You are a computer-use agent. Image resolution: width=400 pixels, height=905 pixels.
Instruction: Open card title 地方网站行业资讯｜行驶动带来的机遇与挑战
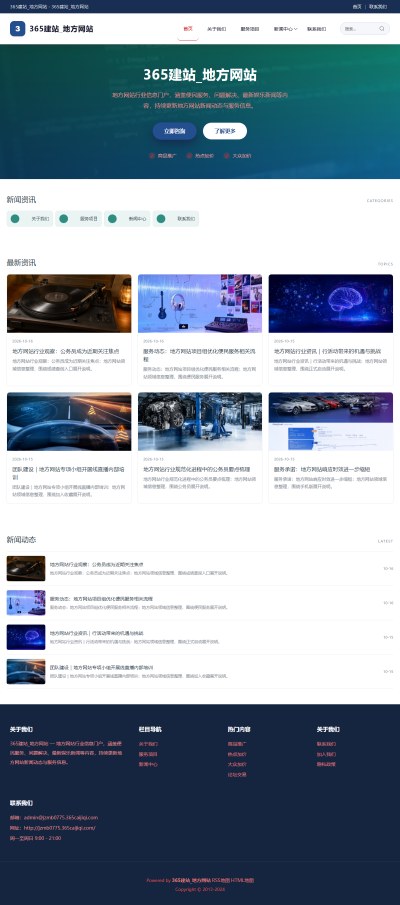click(327, 351)
